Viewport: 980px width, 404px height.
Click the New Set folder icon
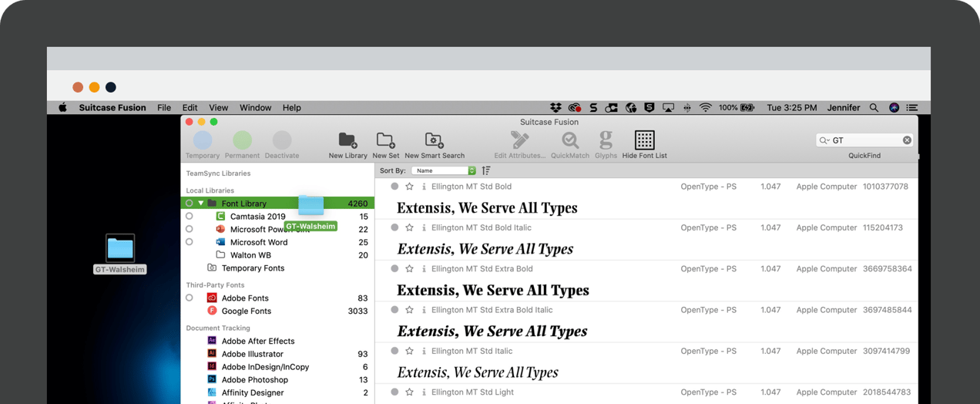[385, 140]
